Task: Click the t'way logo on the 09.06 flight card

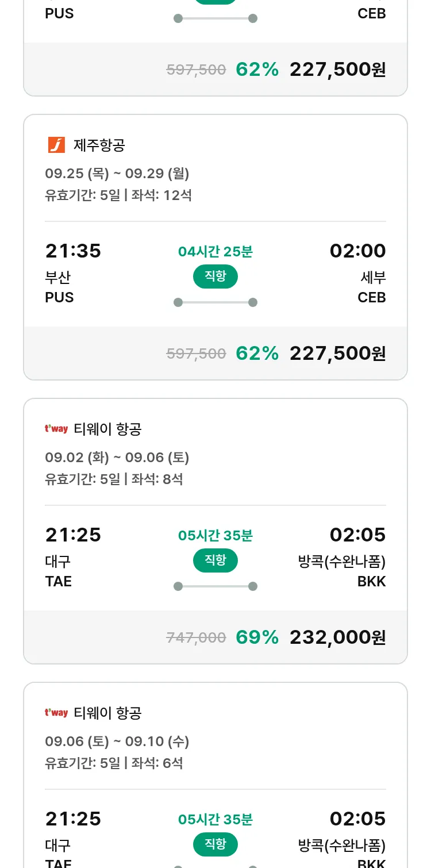Action: point(56,713)
